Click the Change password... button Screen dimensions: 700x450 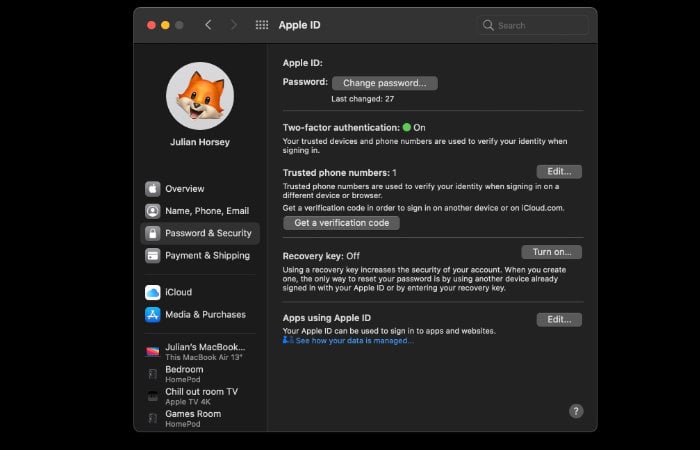click(384, 83)
